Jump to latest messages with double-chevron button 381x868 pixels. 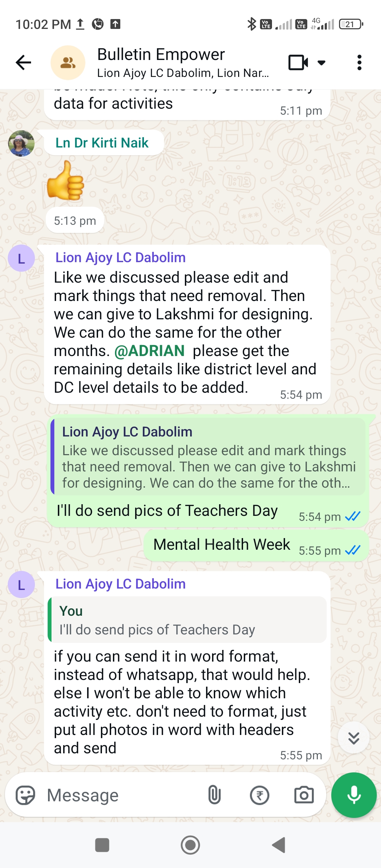(x=353, y=738)
